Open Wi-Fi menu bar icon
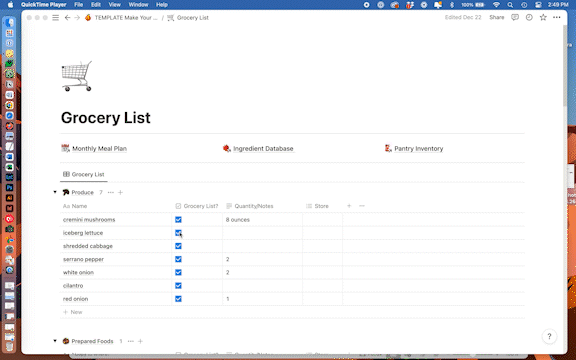 (x=496, y=5)
